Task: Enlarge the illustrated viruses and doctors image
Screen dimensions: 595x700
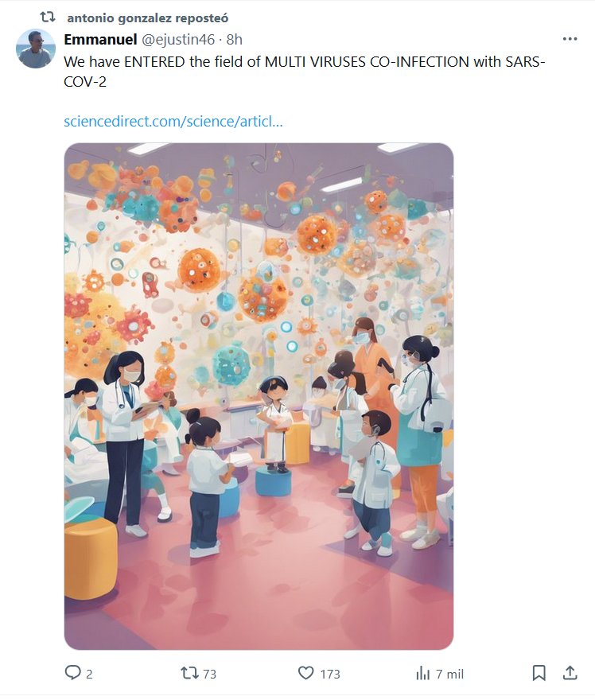Action: point(259,396)
